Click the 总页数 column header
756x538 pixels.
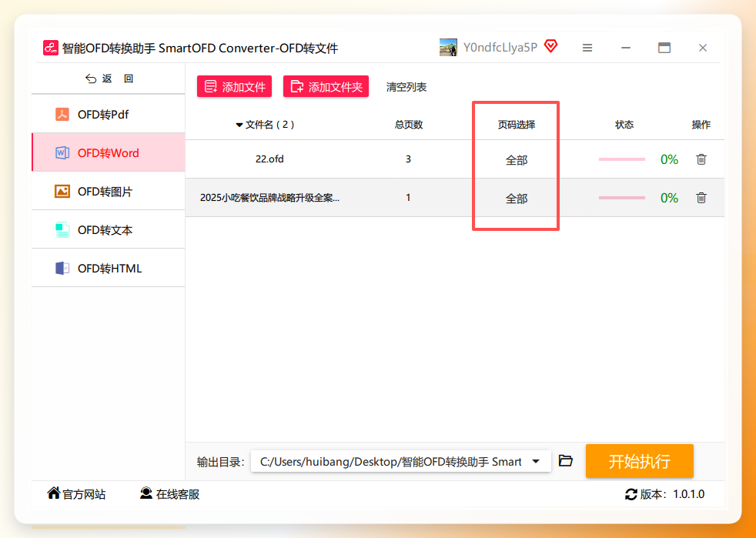[408, 125]
